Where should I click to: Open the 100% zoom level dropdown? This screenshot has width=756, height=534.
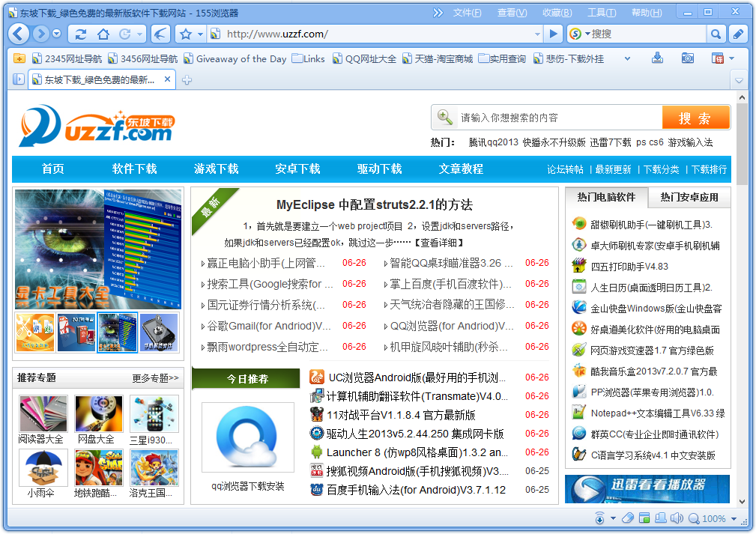(735, 518)
